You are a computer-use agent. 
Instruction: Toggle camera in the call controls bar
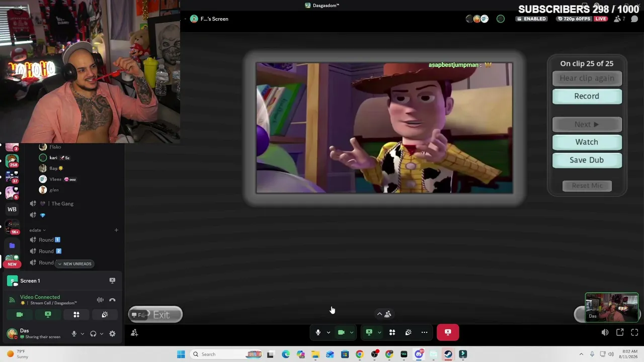coord(341,332)
